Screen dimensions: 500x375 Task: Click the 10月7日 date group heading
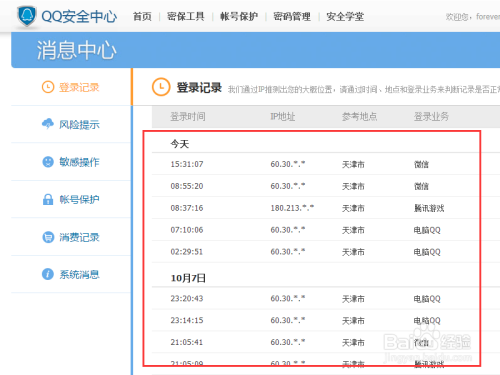[x=188, y=278]
